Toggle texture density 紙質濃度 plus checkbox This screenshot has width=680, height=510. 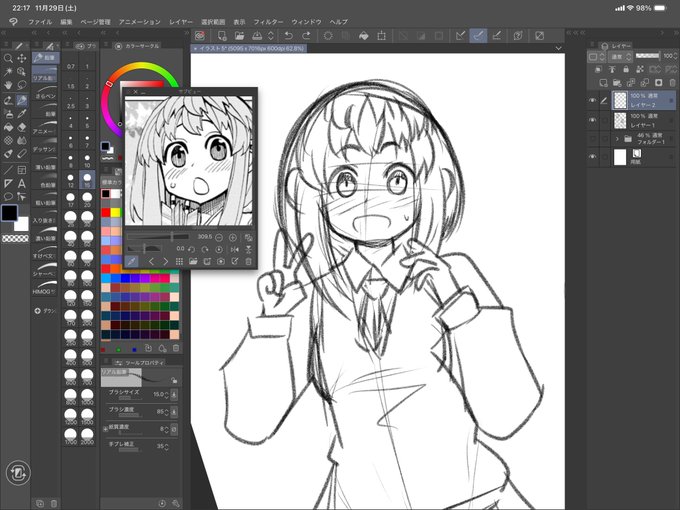pos(105,429)
